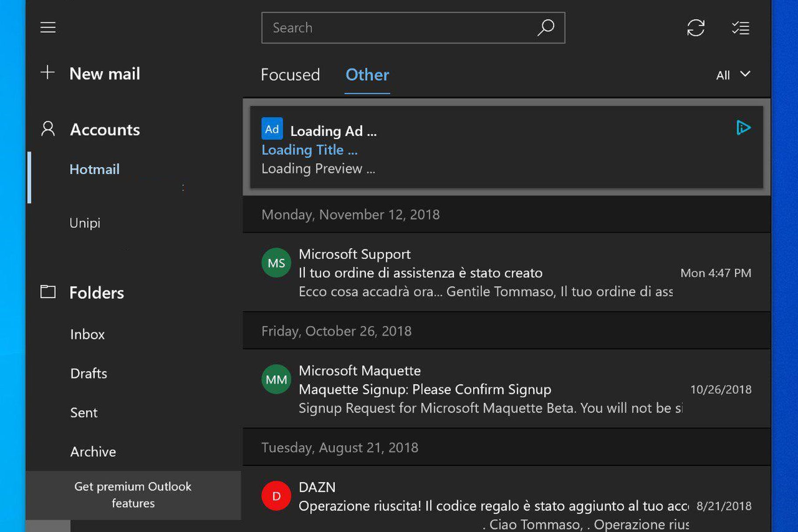Enter email selection mode via checklist icon
The image size is (798, 532).
tap(741, 27)
